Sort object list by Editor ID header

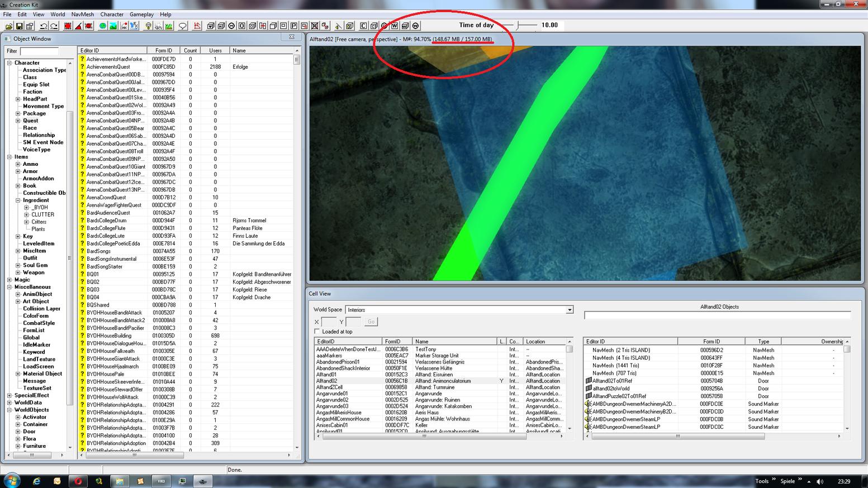(x=112, y=51)
